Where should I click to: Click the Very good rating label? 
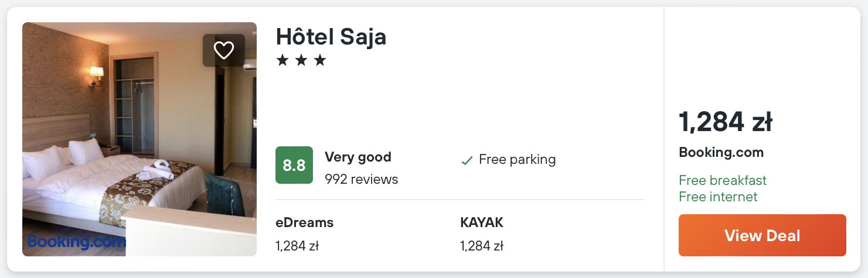pos(358,157)
